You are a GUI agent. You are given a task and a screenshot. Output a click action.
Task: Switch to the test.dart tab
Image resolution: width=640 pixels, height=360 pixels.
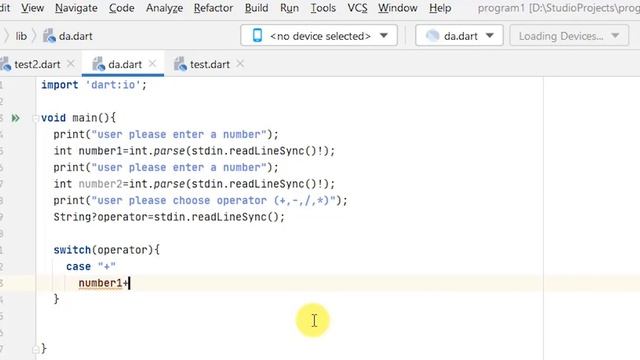pyautogui.click(x=210, y=64)
